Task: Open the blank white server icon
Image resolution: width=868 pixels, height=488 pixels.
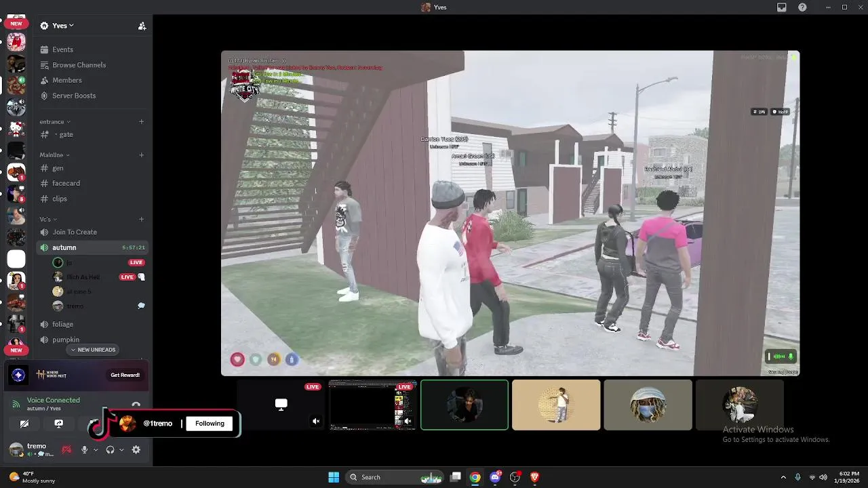Action: 16,258
